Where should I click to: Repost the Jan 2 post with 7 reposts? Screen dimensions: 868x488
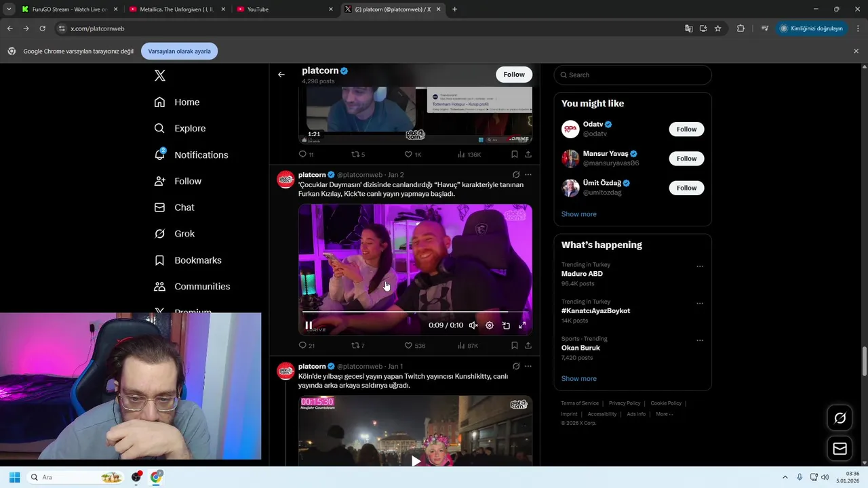(x=358, y=346)
